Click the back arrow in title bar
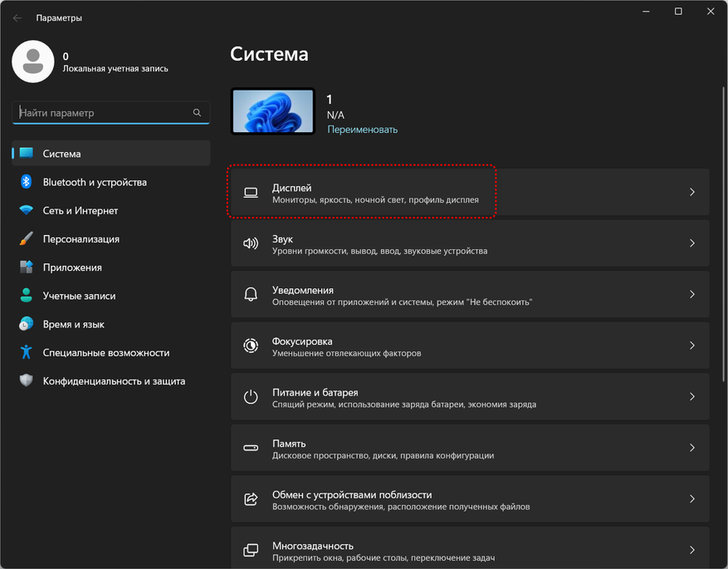The image size is (728, 569). pos(17,17)
